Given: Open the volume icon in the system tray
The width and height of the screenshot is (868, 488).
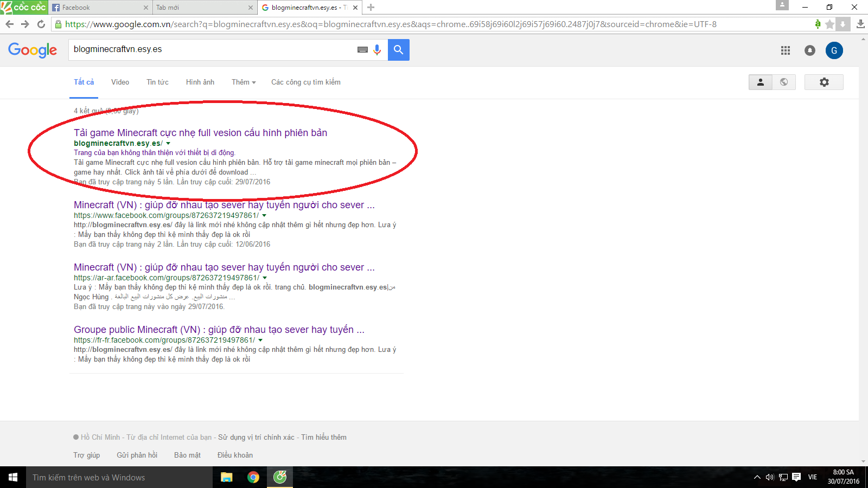Looking at the screenshot, I should click(770, 477).
